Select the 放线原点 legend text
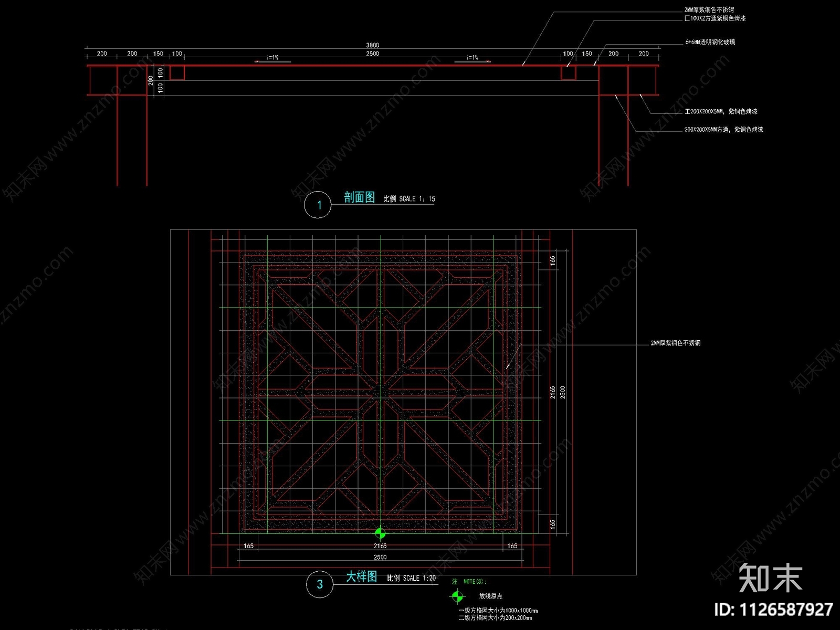 click(x=491, y=596)
